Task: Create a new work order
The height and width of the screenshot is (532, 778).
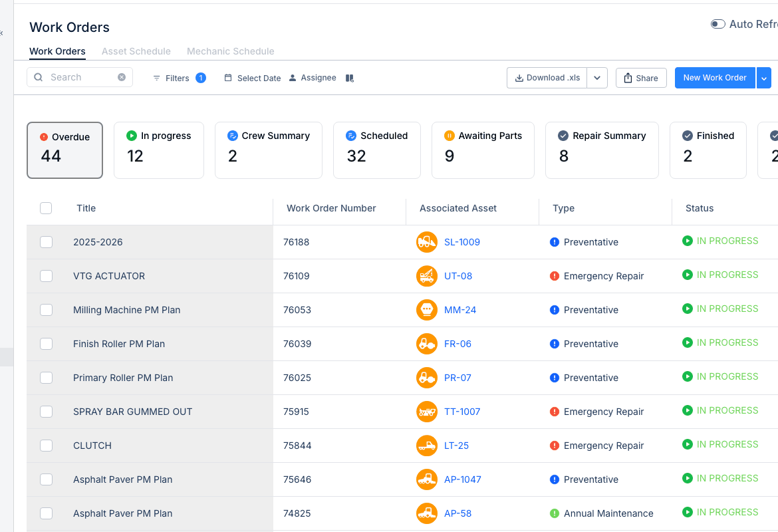Action: pyautogui.click(x=715, y=78)
